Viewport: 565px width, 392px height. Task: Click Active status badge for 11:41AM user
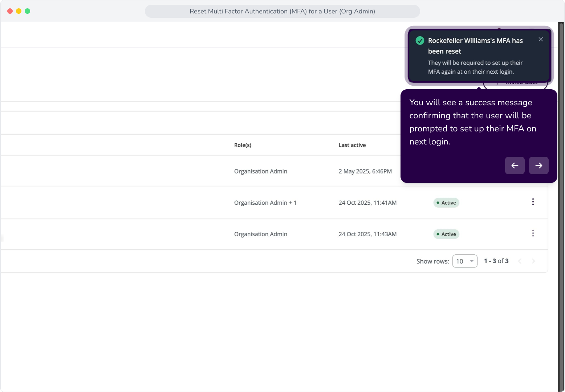point(446,203)
